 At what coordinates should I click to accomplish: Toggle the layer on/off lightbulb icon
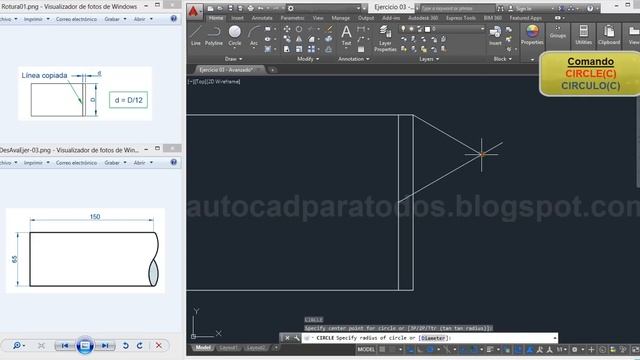click(x=403, y=29)
